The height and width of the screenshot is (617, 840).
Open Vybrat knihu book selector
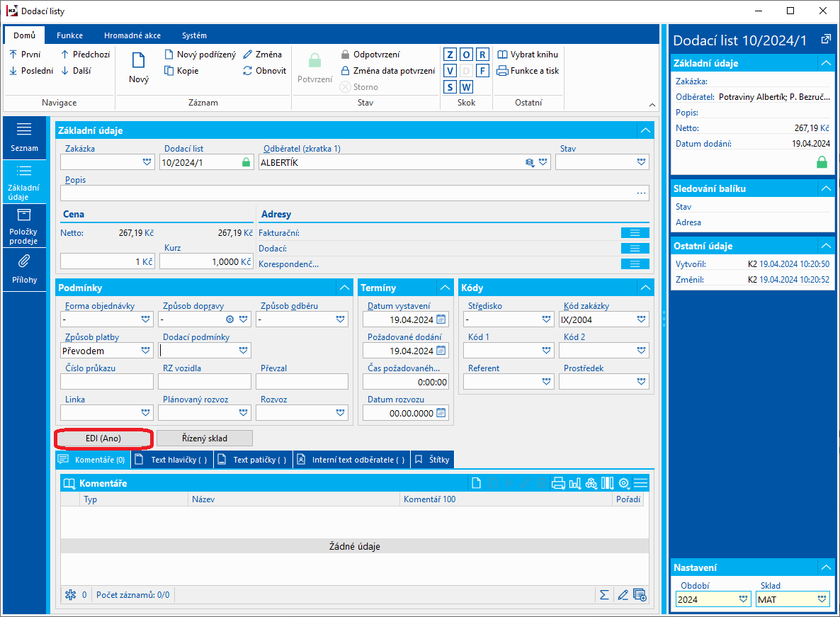point(528,54)
